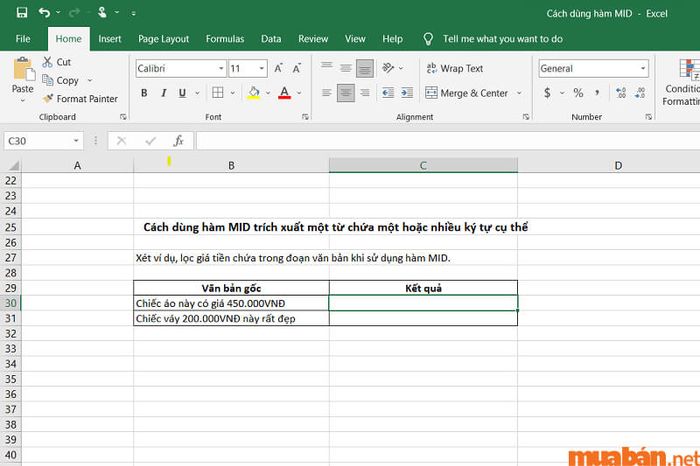Select row 30 header

(10, 303)
